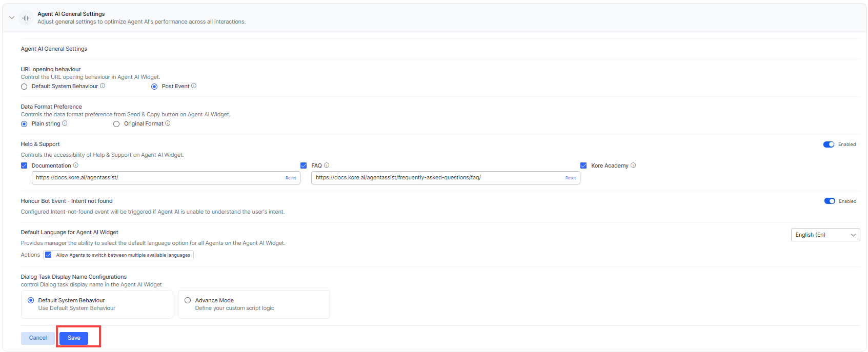This screenshot has height=352, width=868.
Task: Turn off Honour Bot Event toggle
Action: pos(830,201)
